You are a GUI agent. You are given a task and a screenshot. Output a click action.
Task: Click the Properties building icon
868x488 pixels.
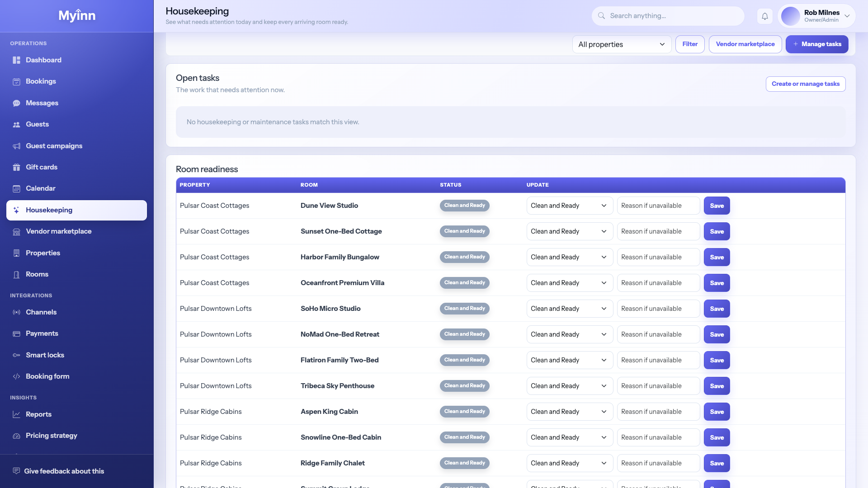(x=17, y=253)
